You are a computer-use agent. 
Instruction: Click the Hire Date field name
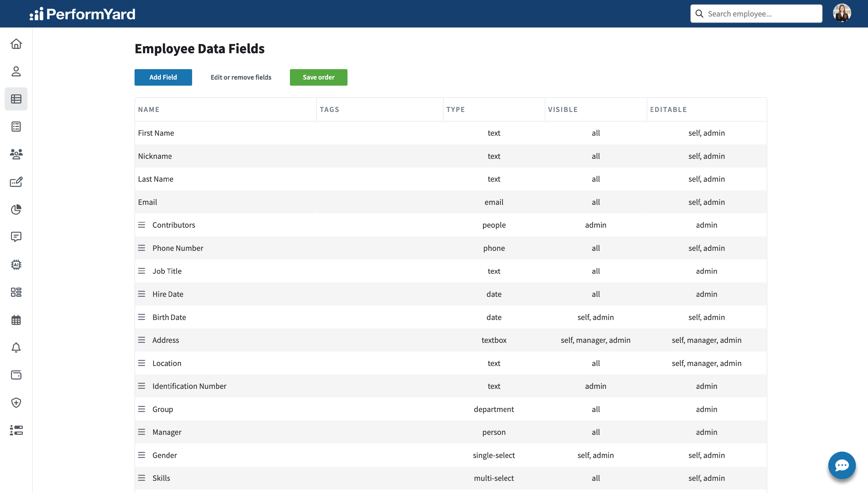(x=168, y=294)
